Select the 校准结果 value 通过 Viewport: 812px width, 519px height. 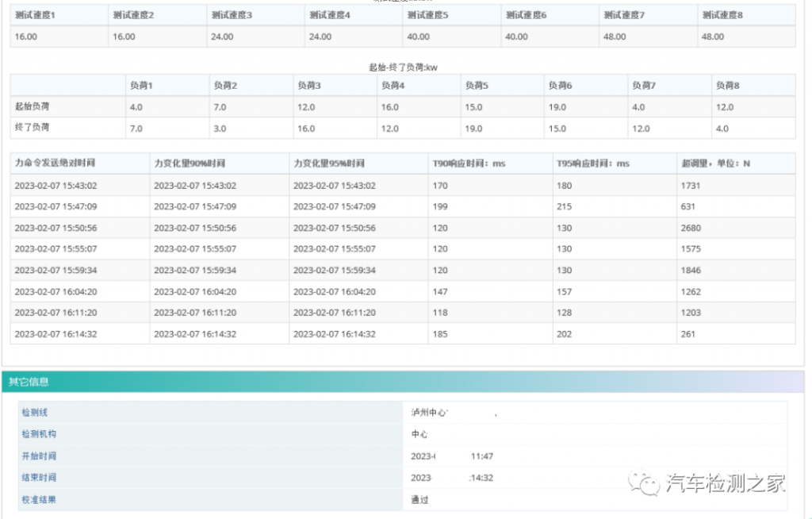(x=419, y=500)
